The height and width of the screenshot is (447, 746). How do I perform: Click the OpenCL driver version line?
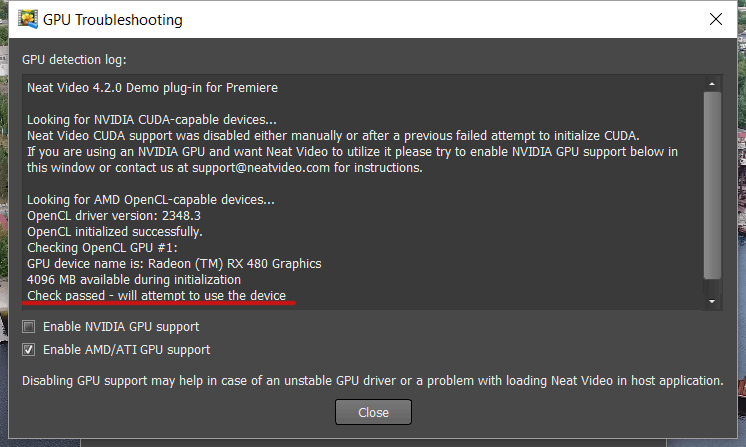tap(114, 216)
